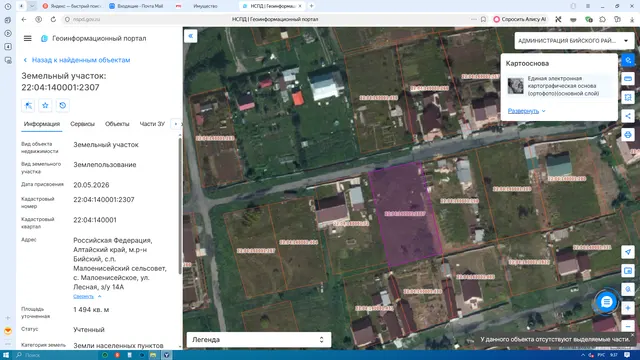The height and width of the screenshot is (360, 640).
Task: Reload the browser page
Action: pyautogui.click(x=53, y=19)
